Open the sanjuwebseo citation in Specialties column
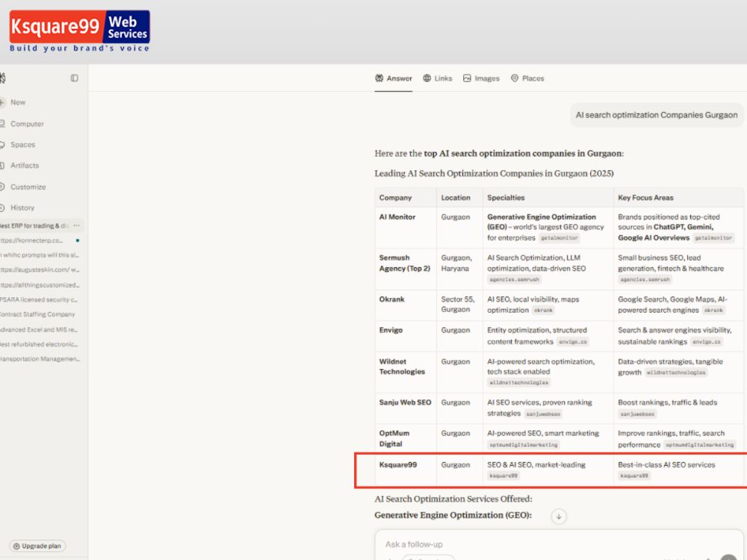This screenshot has width=747, height=560. [x=542, y=414]
